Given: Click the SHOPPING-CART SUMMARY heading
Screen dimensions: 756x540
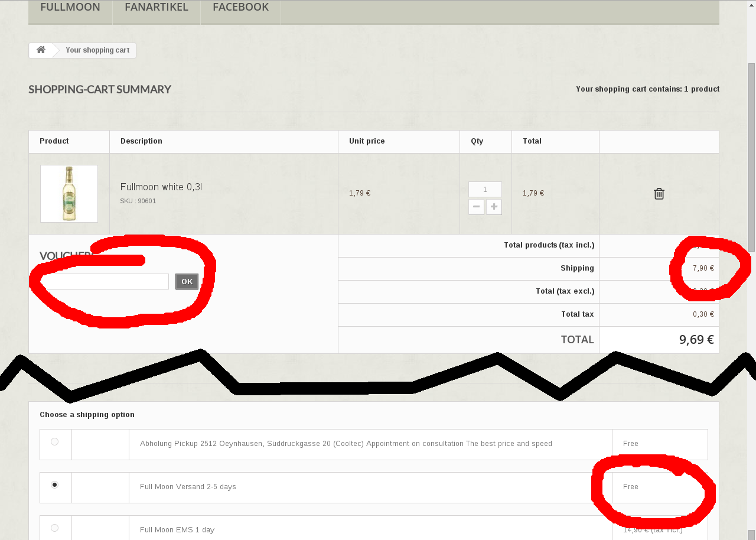Looking at the screenshot, I should (100, 89).
